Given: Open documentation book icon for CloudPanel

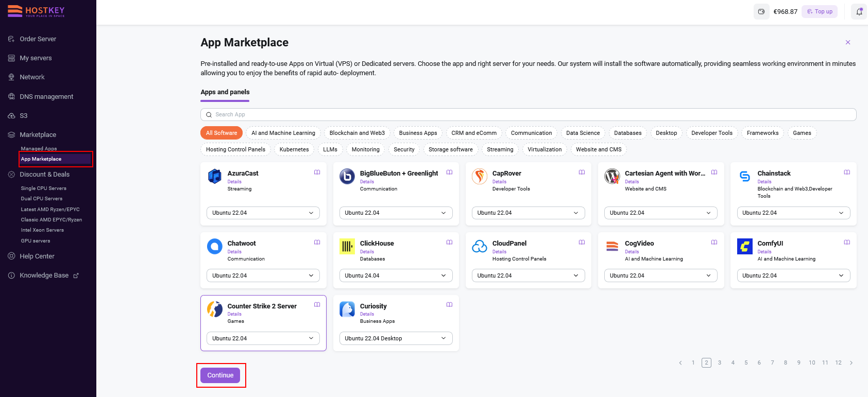Looking at the screenshot, I should point(582,243).
